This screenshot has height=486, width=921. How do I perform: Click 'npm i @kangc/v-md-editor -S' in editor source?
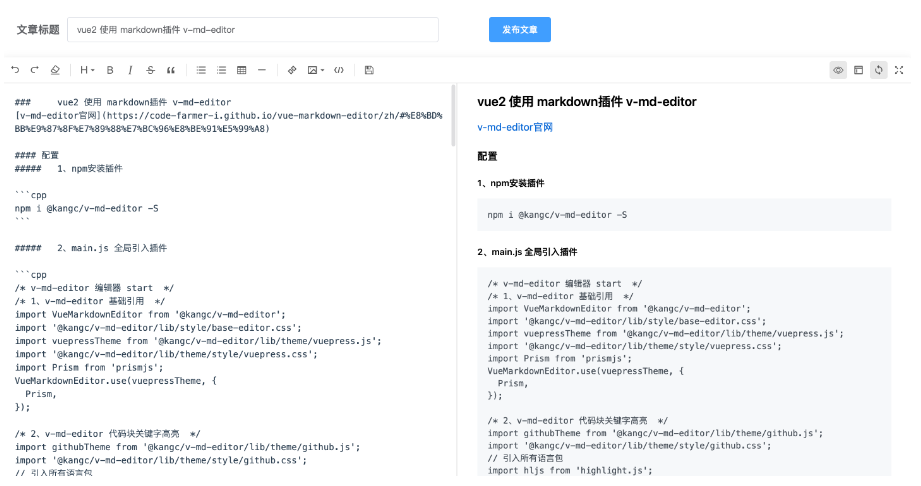click(86, 208)
